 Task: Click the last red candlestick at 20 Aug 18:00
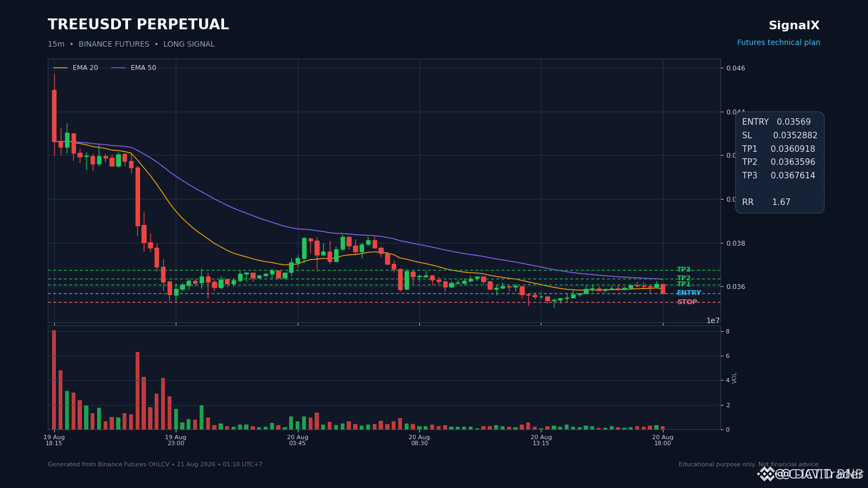click(x=663, y=289)
